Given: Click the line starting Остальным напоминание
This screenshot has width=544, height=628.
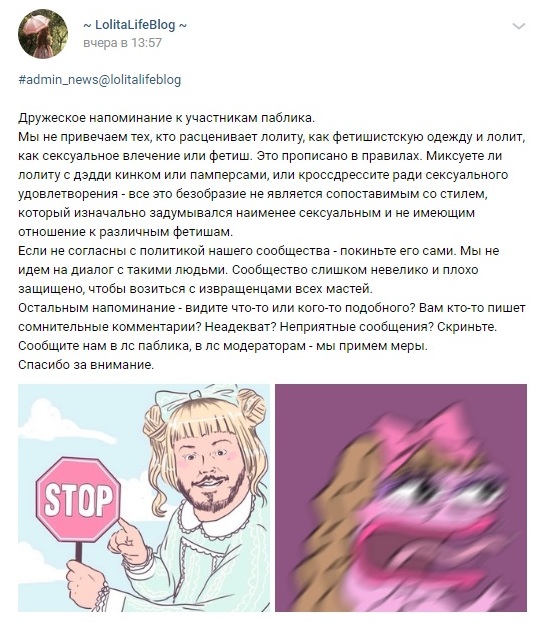Looking at the screenshot, I should pos(272,308).
